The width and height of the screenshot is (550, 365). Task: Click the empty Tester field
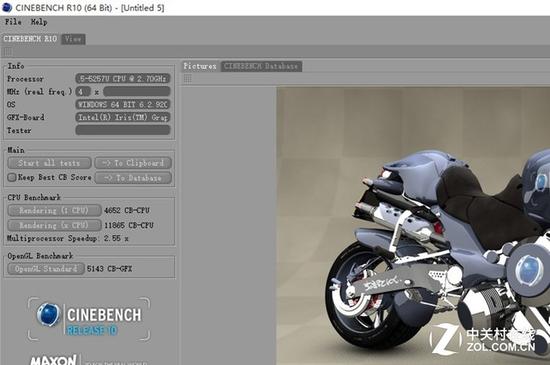pyautogui.click(x=123, y=130)
